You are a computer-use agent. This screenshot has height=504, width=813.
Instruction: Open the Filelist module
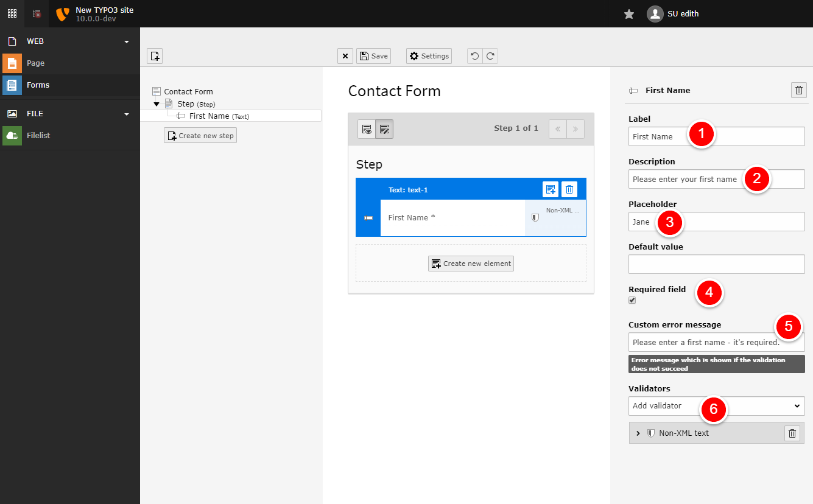[x=39, y=135]
